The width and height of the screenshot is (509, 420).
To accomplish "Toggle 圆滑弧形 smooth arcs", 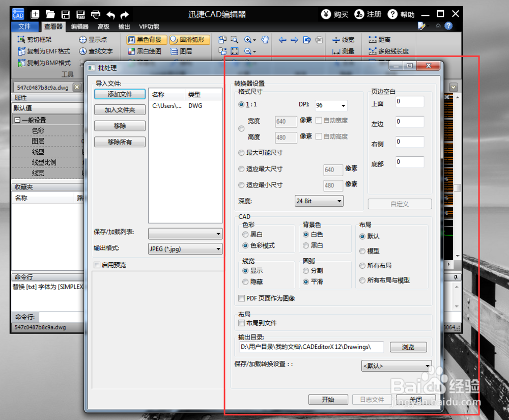I will (x=189, y=40).
